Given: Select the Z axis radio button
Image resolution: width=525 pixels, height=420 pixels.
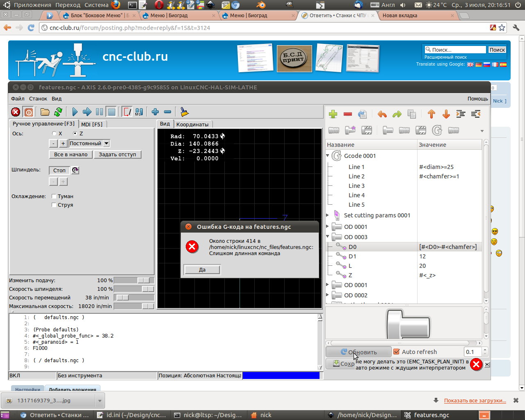Looking at the screenshot, I should [x=75, y=133].
